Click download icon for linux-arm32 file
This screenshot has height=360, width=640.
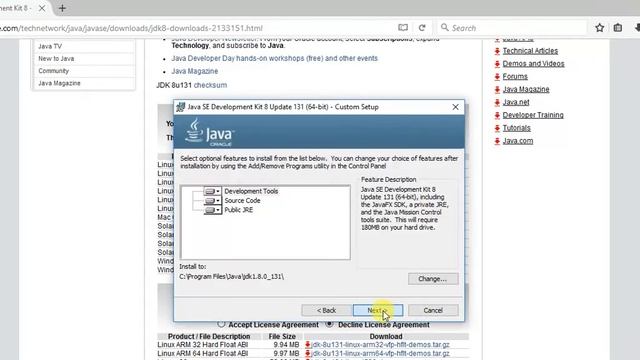(308, 345)
